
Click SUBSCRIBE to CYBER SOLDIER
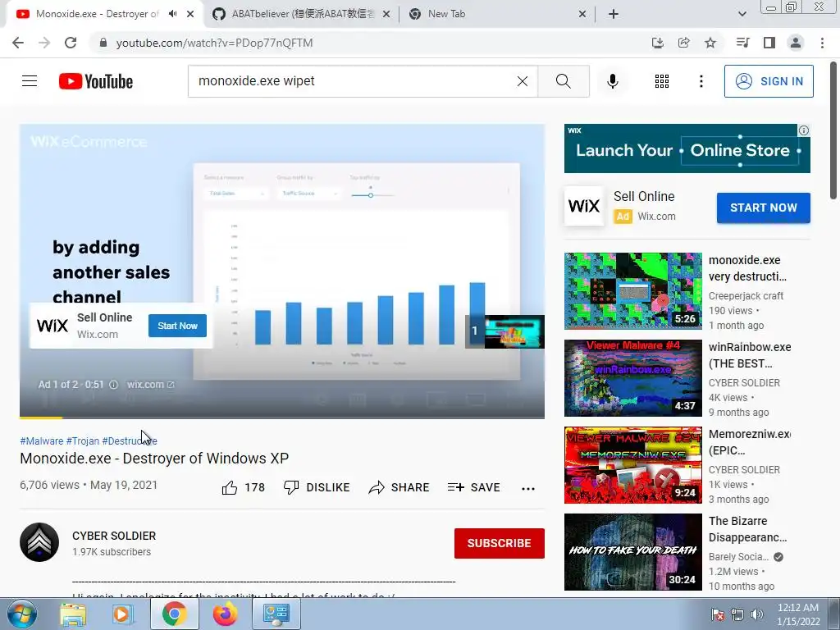point(500,543)
